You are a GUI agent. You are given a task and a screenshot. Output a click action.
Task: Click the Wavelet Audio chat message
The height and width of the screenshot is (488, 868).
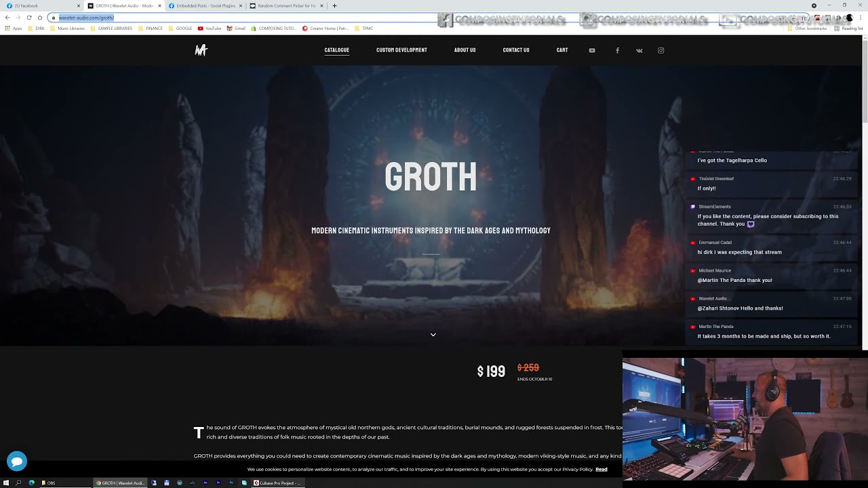(772, 304)
